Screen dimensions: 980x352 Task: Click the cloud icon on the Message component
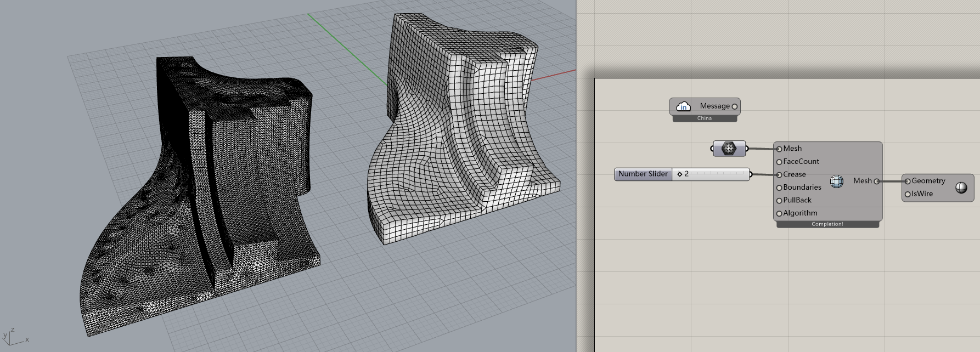[x=683, y=106]
